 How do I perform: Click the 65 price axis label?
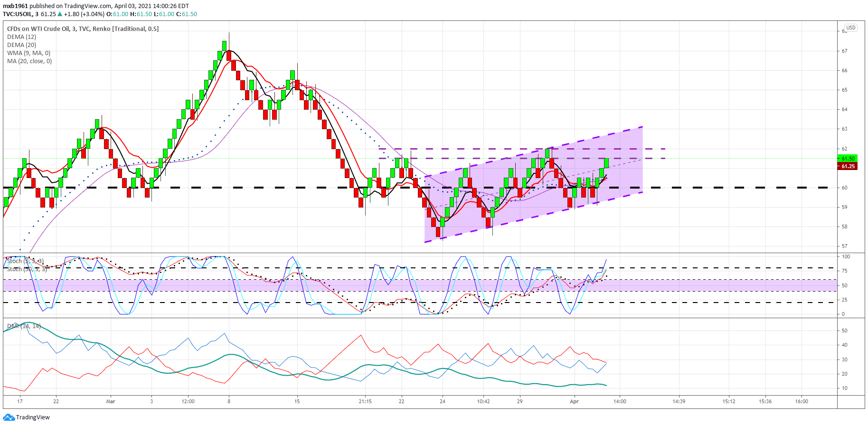pyautogui.click(x=845, y=90)
